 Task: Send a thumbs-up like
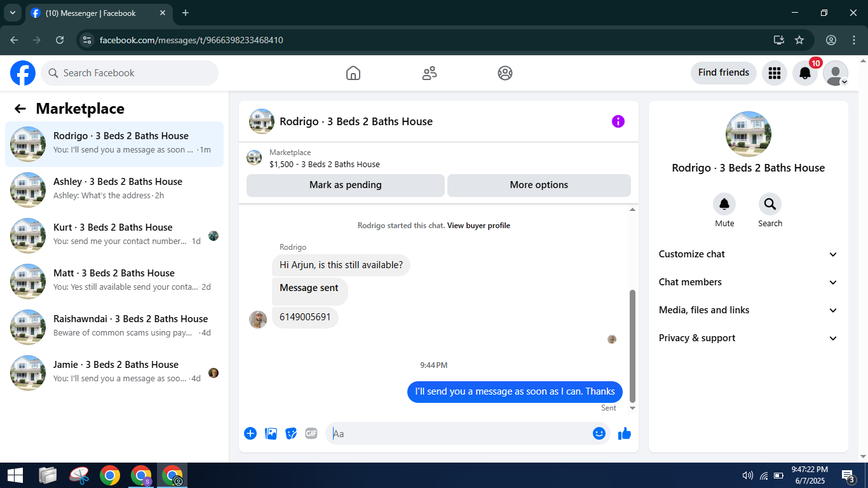(x=625, y=433)
